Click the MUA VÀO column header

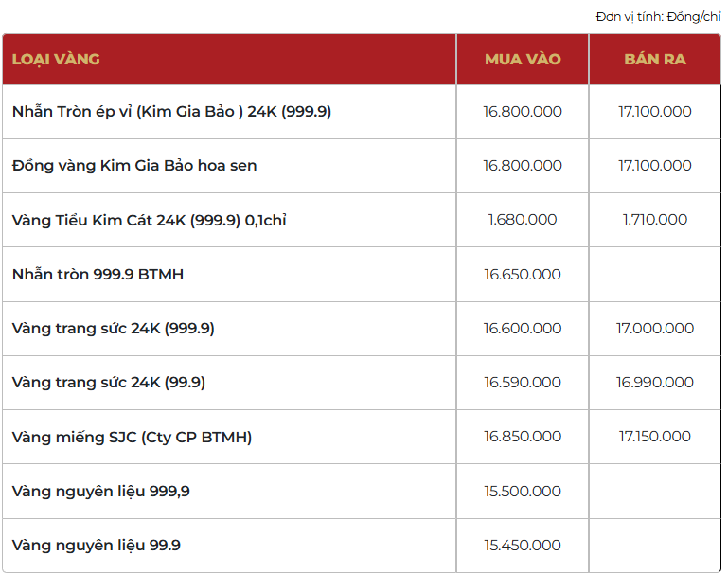pyautogui.click(x=523, y=59)
